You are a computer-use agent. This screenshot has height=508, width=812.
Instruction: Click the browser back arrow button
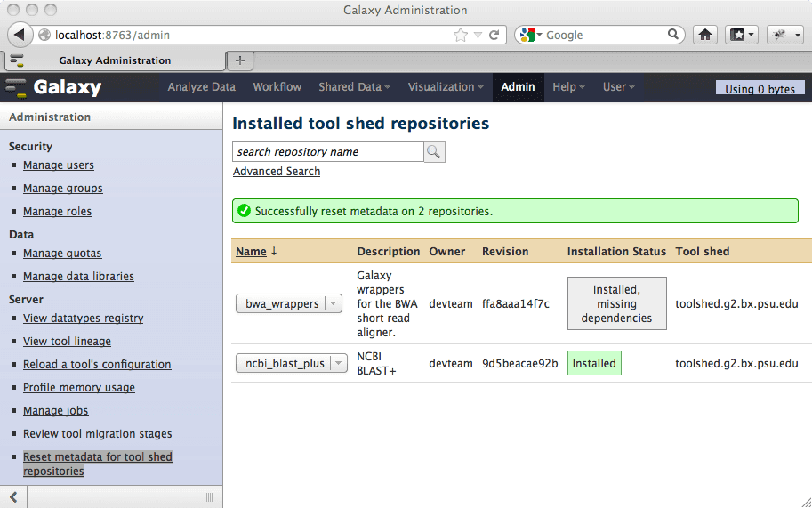tap(19, 35)
